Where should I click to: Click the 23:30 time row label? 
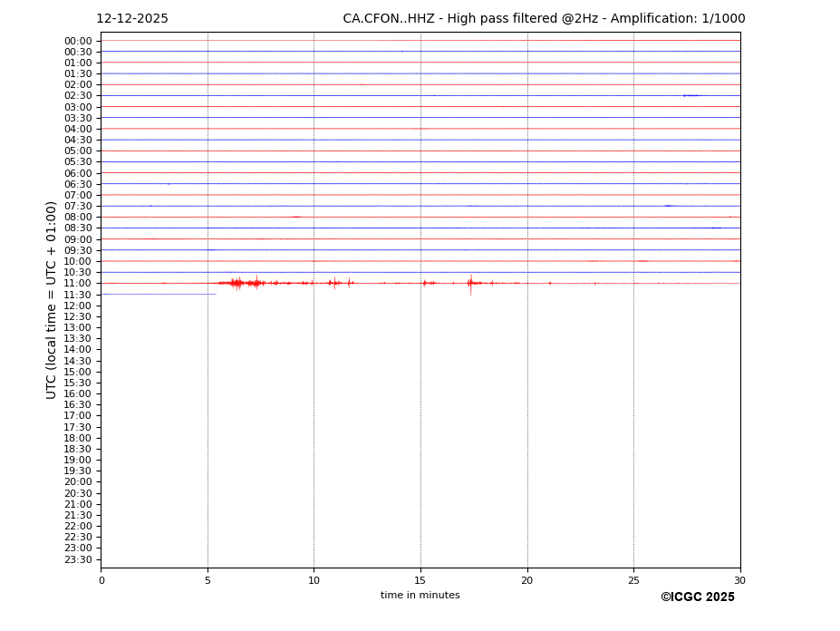tap(78, 559)
